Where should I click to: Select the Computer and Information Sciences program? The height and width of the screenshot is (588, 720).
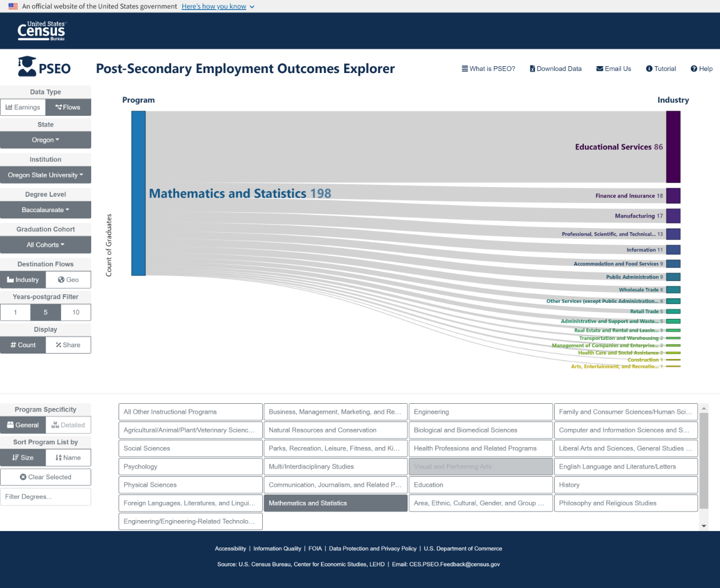[625, 430]
